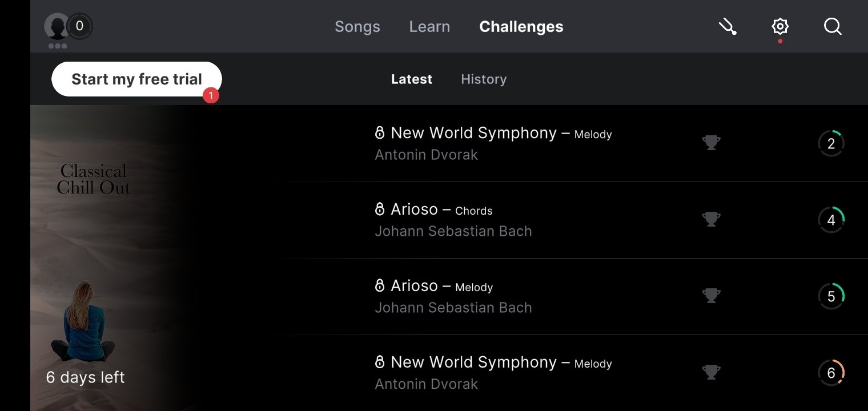Tap the lock icon beside Arioso Chords
868x411 pixels.
coord(380,209)
